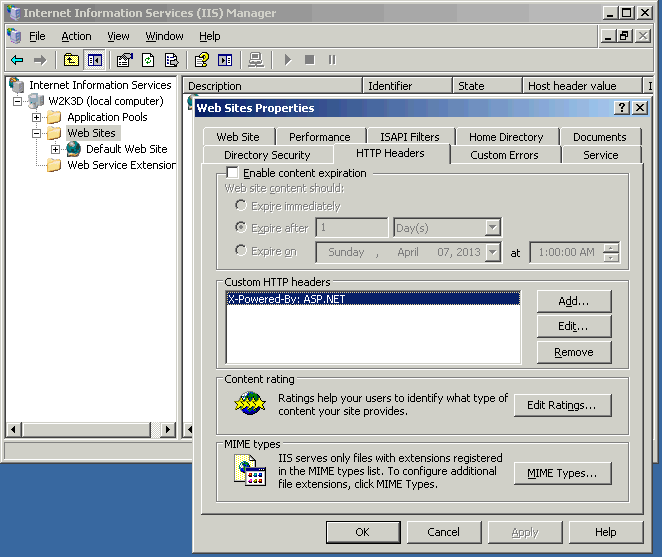Image resolution: width=662 pixels, height=557 pixels.
Task: Switch to the Service tab
Action: [x=601, y=155]
